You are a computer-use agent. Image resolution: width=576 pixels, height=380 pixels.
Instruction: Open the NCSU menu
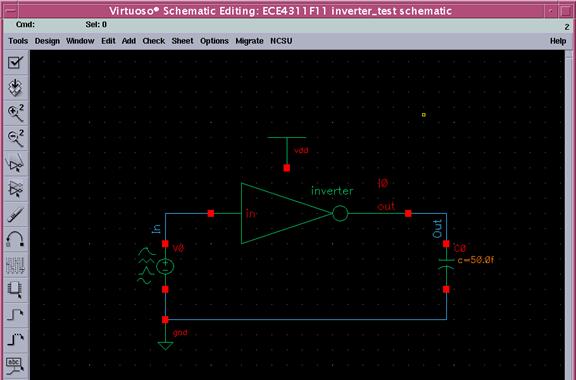coord(281,41)
